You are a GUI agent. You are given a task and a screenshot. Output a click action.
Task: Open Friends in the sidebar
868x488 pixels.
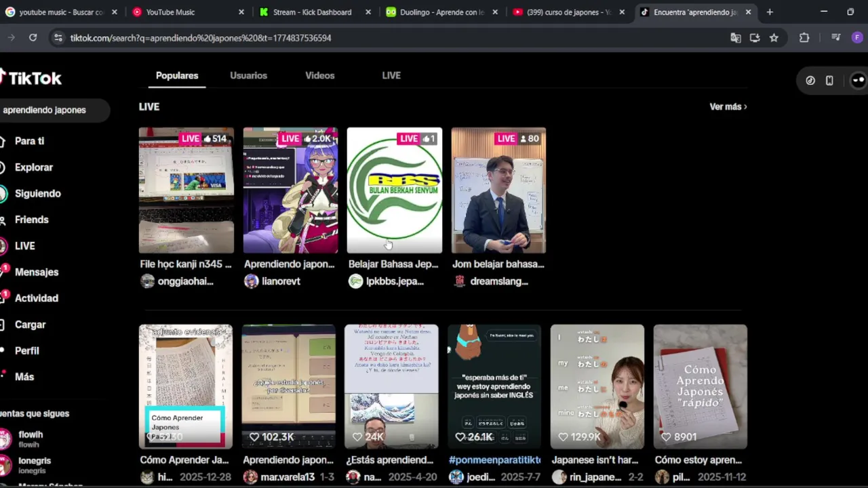click(x=31, y=220)
